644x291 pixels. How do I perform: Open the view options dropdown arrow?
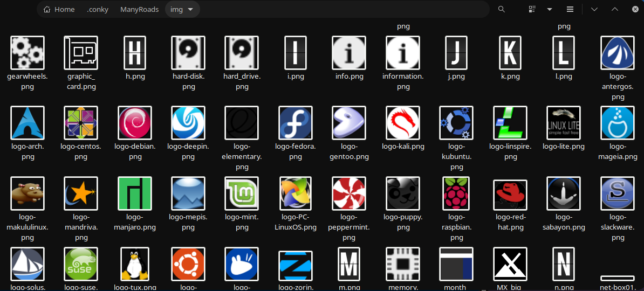(550, 10)
